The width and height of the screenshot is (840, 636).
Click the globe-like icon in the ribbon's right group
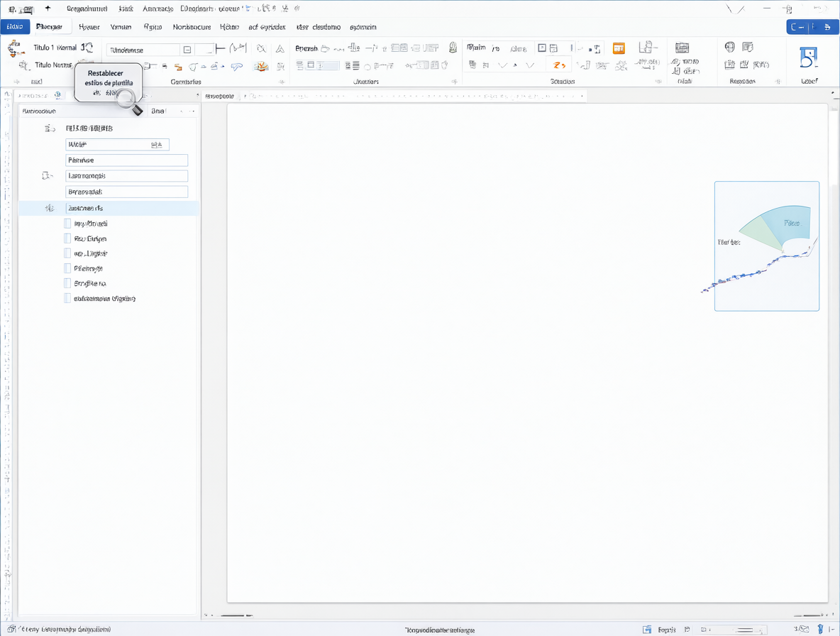(x=729, y=47)
